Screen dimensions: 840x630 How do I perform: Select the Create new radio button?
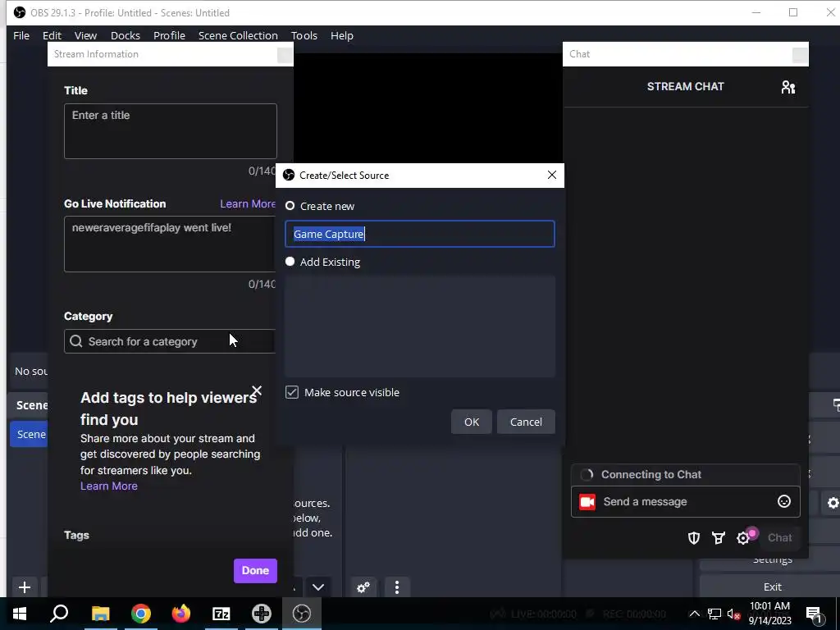tap(290, 206)
